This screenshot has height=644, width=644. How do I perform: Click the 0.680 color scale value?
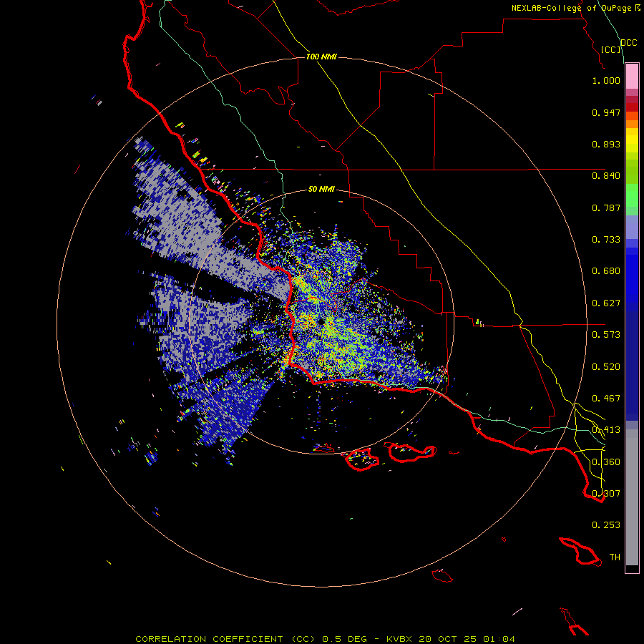(606, 271)
